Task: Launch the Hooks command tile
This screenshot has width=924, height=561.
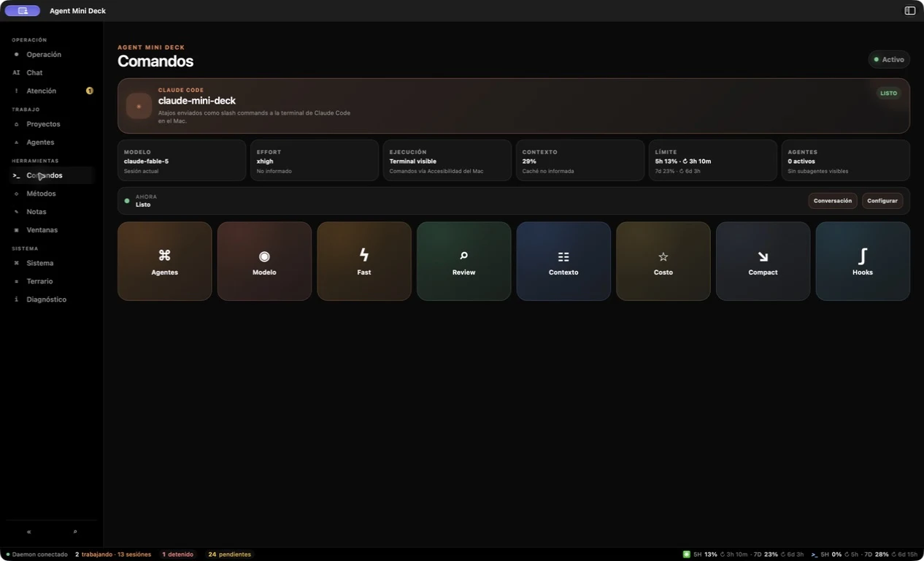Action: click(863, 262)
